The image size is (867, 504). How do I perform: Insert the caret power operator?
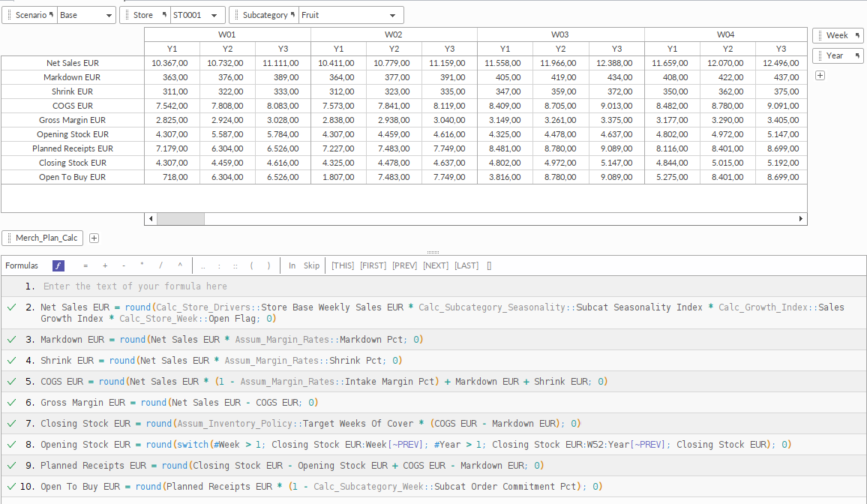pos(180,265)
